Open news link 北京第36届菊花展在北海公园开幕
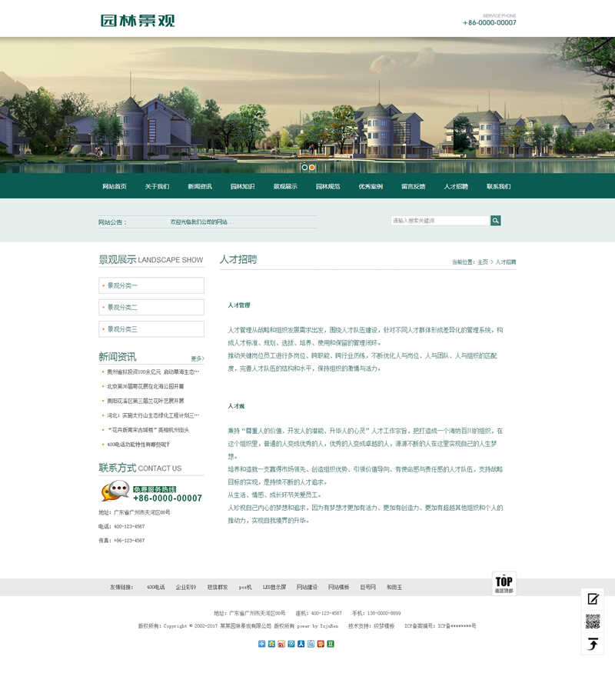 click(145, 386)
